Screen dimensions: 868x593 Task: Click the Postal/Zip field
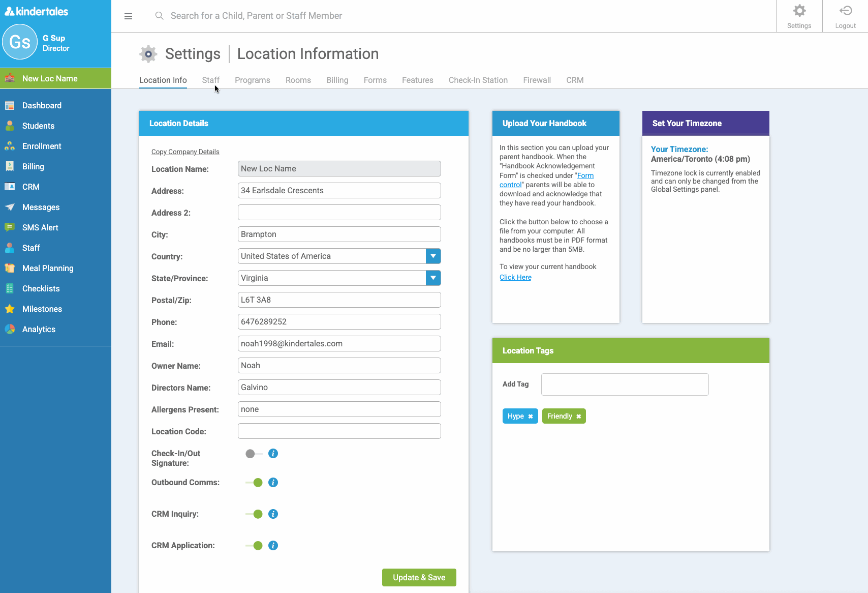tap(339, 300)
